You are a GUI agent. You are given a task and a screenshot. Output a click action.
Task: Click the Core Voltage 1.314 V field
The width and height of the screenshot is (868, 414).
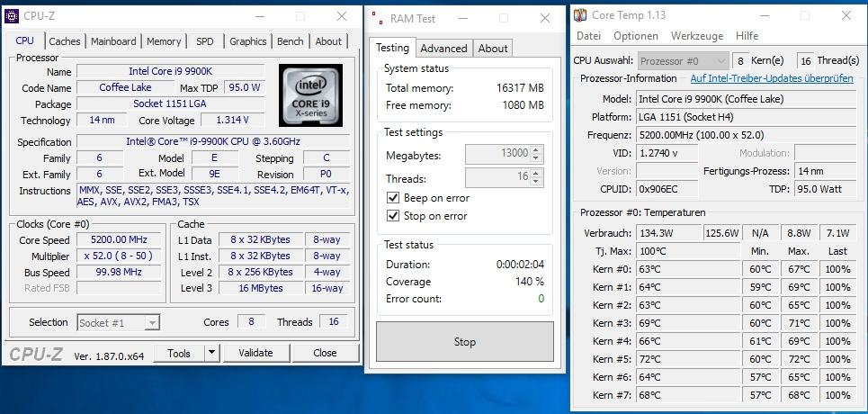coord(231,121)
